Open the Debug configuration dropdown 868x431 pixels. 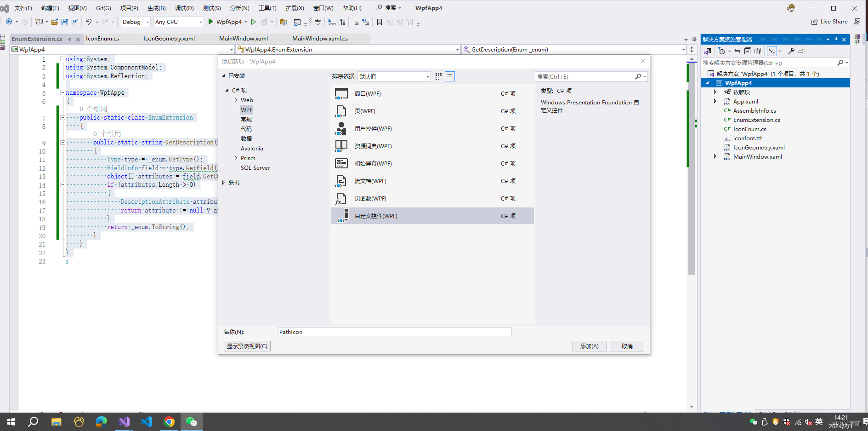coord(135,22)
